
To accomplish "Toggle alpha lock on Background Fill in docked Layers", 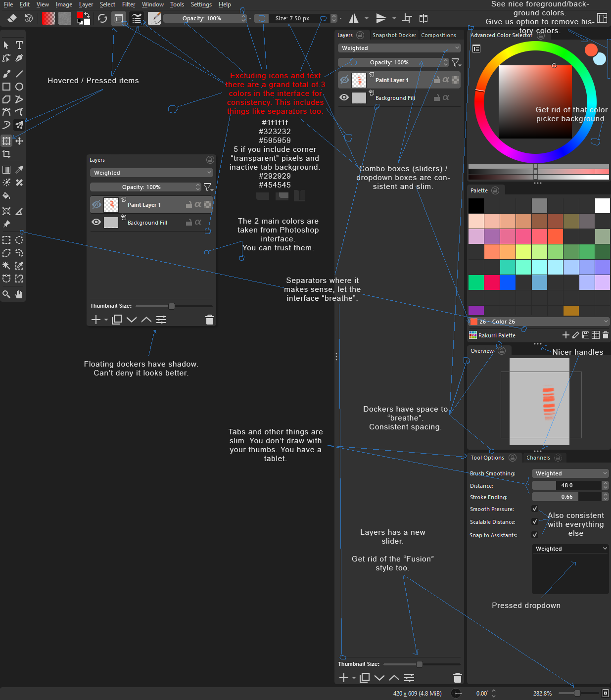I will 446,97.
